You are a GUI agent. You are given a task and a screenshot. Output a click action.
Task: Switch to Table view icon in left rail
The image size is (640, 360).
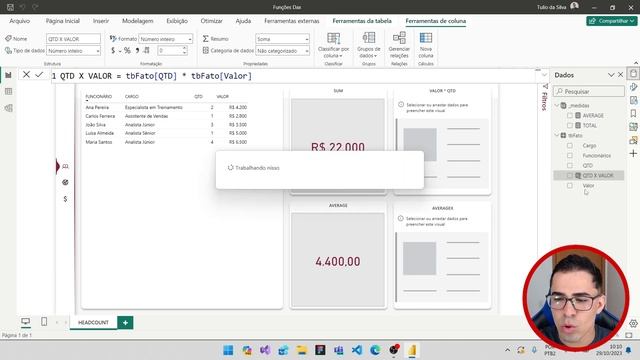click(9, 91)
